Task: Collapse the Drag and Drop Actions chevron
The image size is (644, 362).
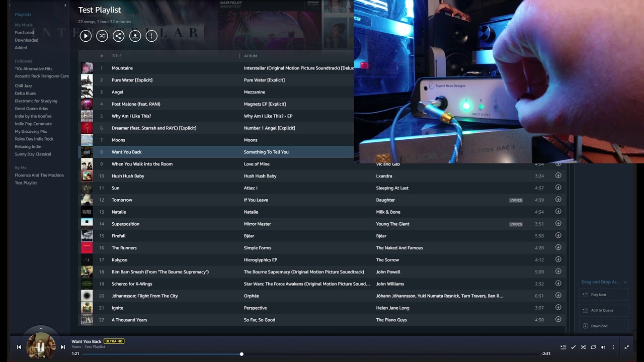Action: click(625, 282)
